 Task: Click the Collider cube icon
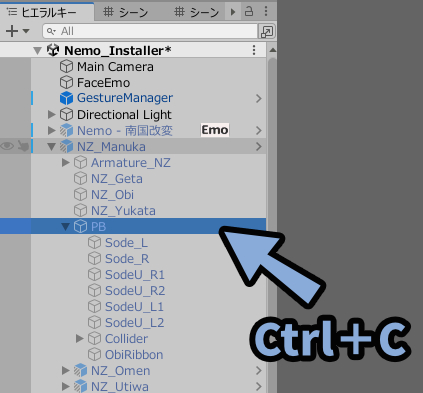tap(94, 338)
